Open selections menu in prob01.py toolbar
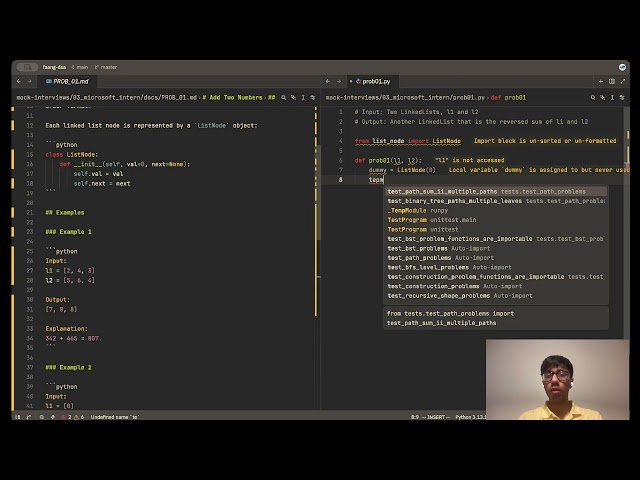 tap(612, 98)
